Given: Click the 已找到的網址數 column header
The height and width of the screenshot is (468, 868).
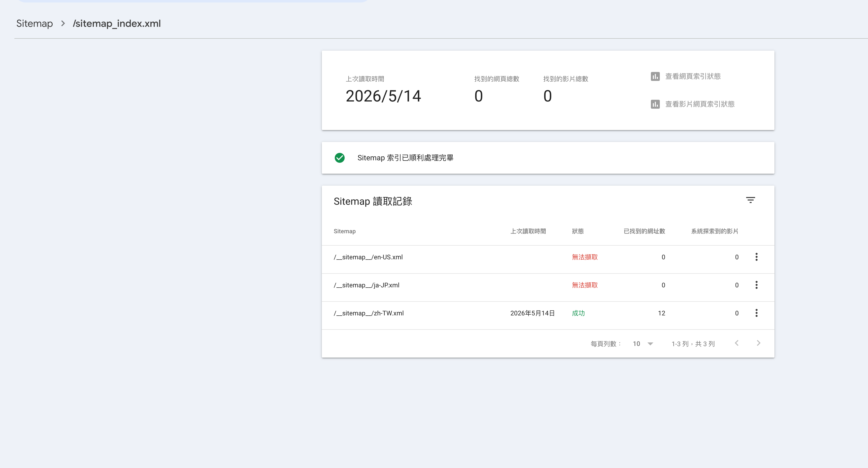Looking at the screenshot, I should point(644,231).
